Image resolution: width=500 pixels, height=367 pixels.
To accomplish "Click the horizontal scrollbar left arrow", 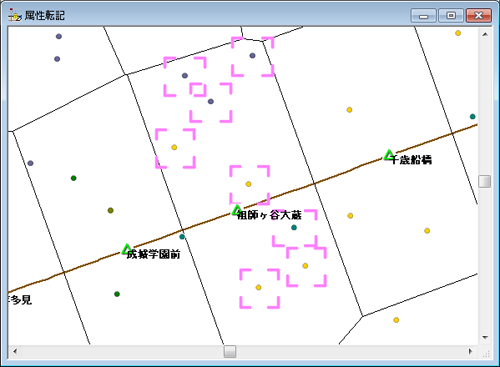I will coord(15,351).
